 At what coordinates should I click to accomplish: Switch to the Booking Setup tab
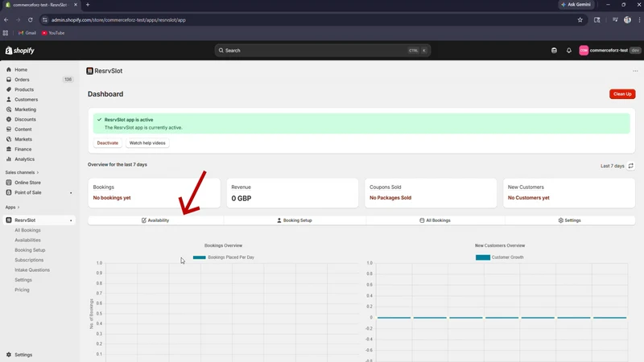pos(295,220)
